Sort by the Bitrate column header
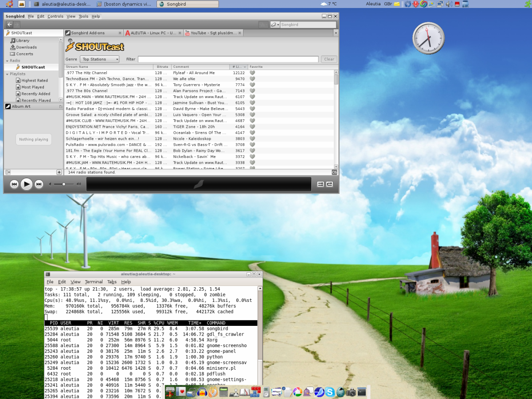 click(x=162, y=67)
